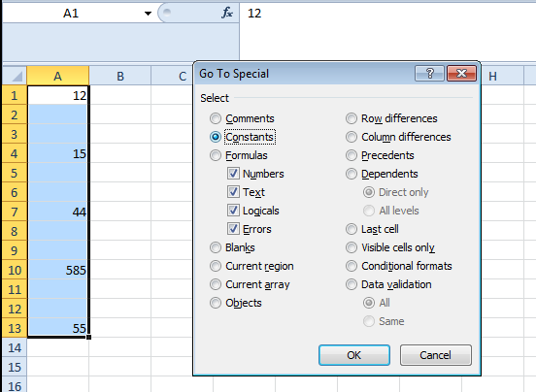Click row 4 header
536x392 pixels.
15,153
